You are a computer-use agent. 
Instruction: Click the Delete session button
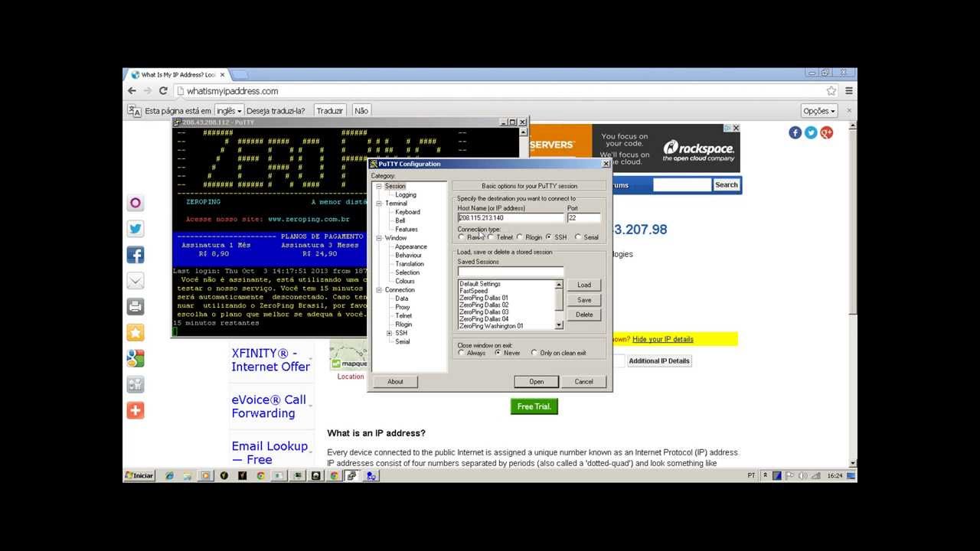coord(584,315)
